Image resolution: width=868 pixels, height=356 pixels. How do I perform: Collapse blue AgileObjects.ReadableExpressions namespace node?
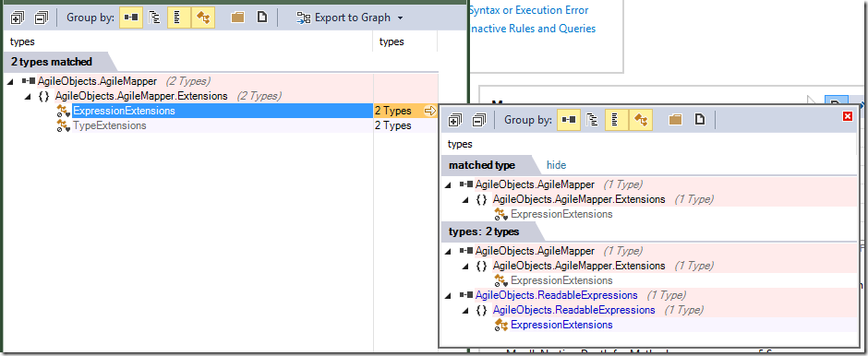(465, 311)
